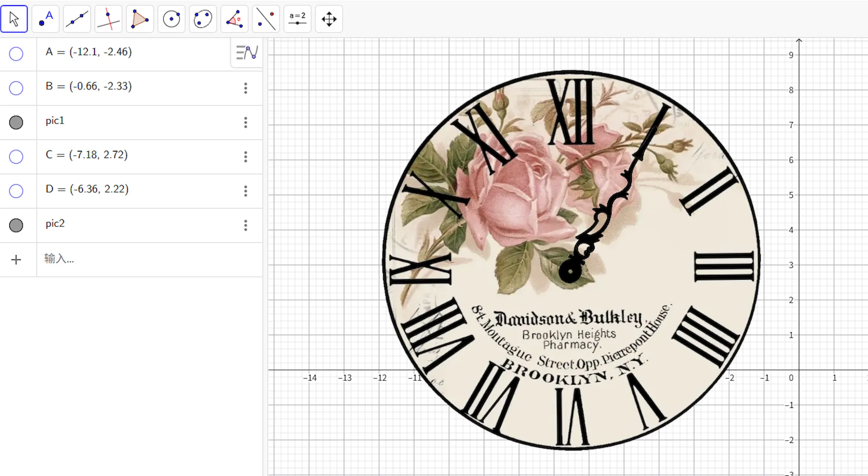This screenshot has height=476, width=868.
Task: Select the Polygon tool
Action: [140, 19]
